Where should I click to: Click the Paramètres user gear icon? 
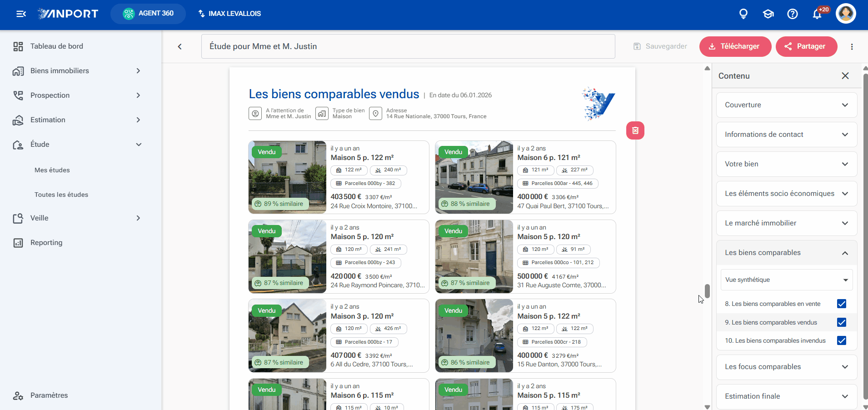[18, 395]
